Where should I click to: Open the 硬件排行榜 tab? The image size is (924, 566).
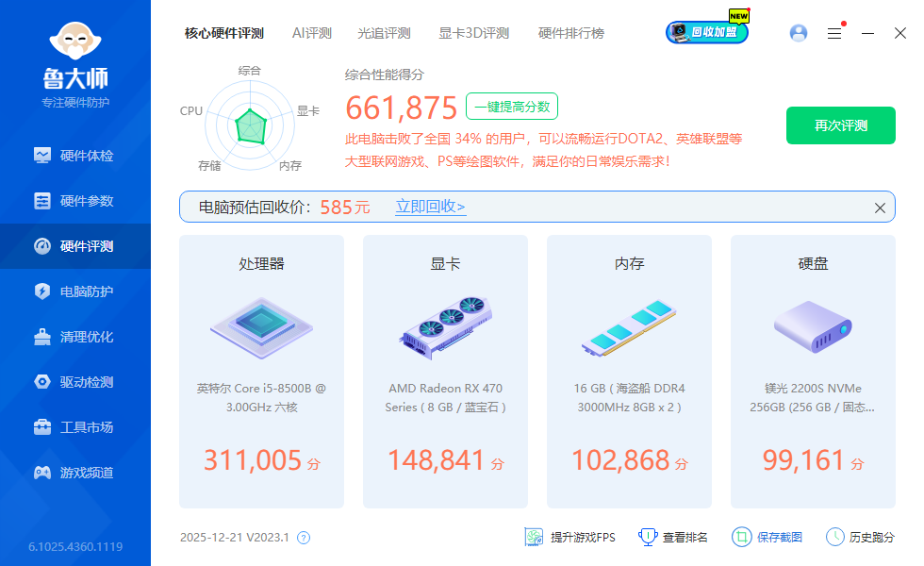571,33
